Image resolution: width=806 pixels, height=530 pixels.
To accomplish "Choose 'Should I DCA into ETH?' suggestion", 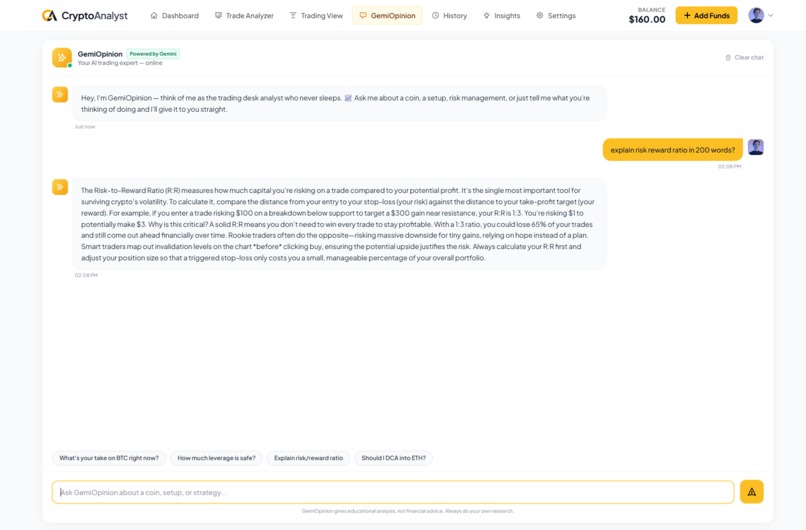I will tap(393, 458).
